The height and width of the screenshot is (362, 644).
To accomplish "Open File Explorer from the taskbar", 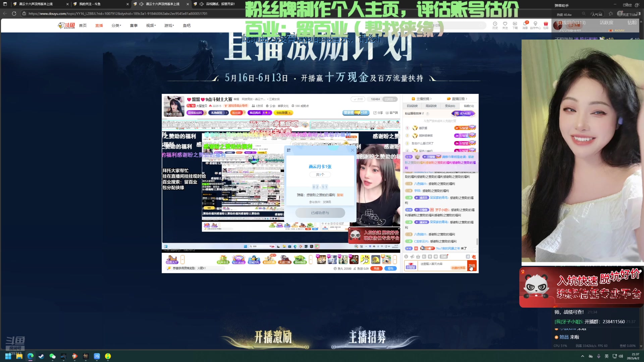I will [x=19, y=356].
